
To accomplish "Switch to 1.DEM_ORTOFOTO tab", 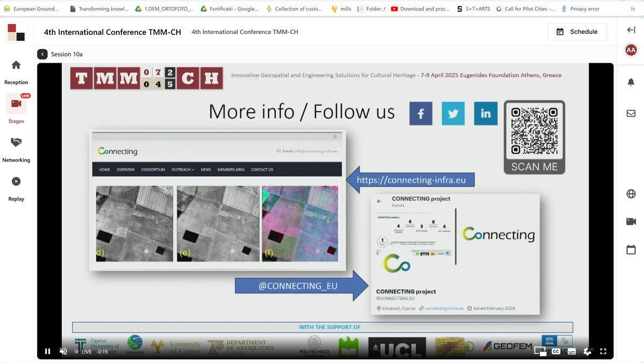I will (164, 9).
